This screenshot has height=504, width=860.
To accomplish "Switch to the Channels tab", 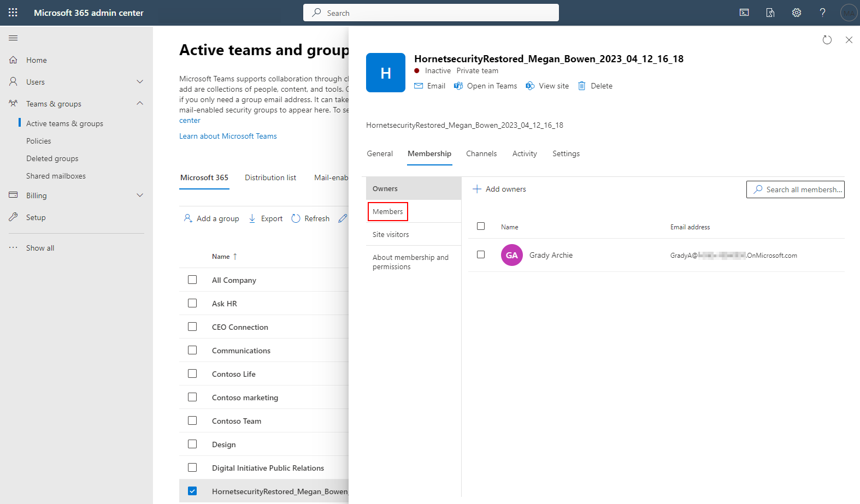I will pyautogui.click(x=481, y=153).
